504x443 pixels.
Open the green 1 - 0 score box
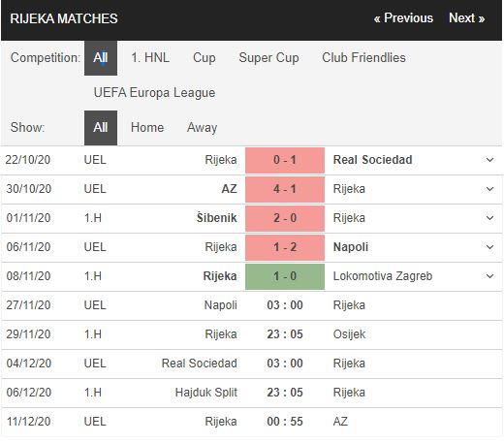(285, 276)
